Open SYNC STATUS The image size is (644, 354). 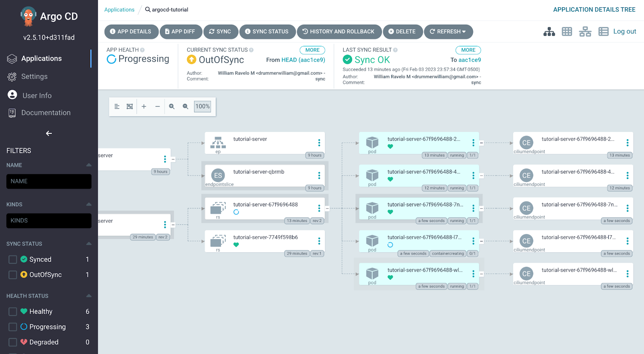[x=267, y=32]
